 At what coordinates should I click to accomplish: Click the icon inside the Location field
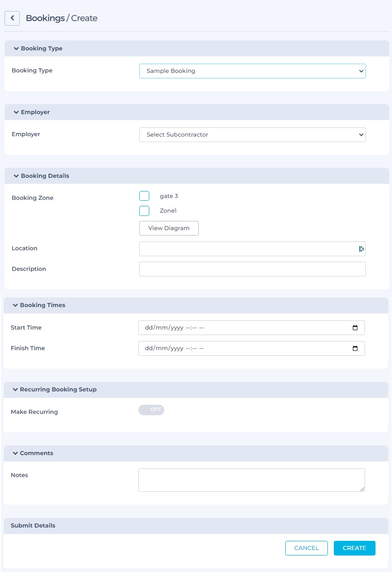click(361, 249)
